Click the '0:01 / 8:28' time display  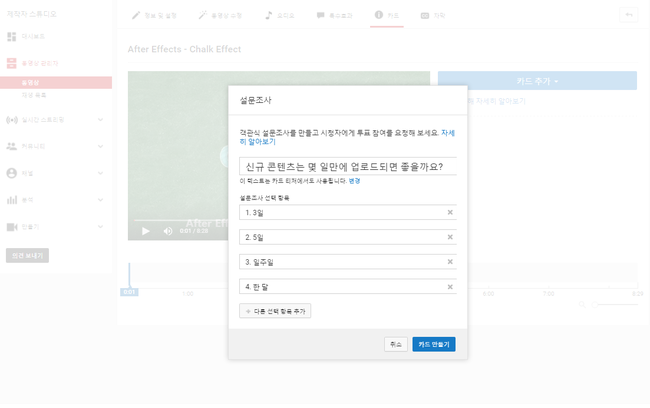pyautogui.click(x=194, y=231)
